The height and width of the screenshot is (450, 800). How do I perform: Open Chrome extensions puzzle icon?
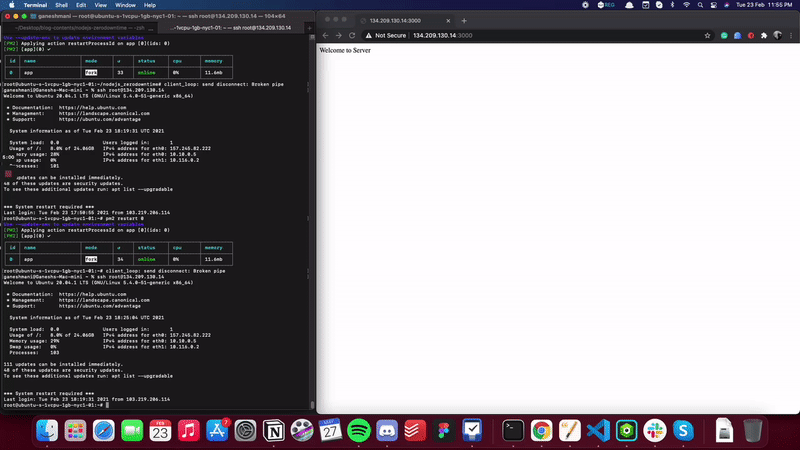[x=762, y=34]
